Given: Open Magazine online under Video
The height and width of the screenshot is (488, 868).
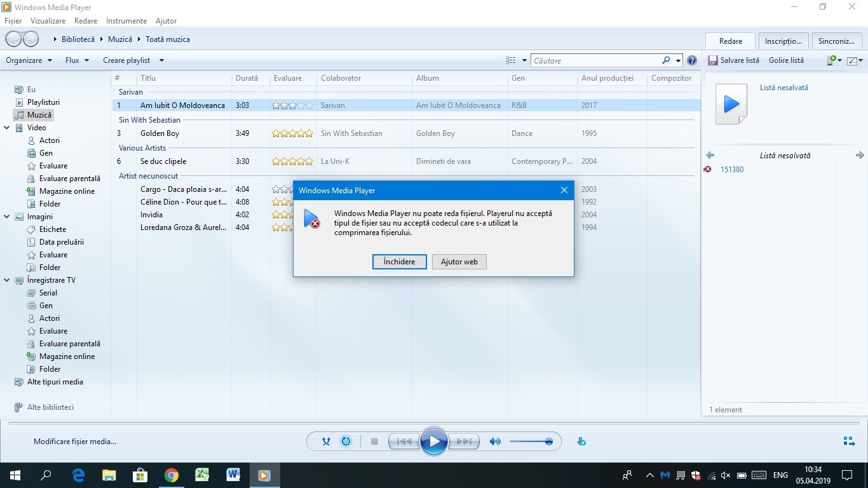Looking at the screenshot, I should tap(67, 191).
